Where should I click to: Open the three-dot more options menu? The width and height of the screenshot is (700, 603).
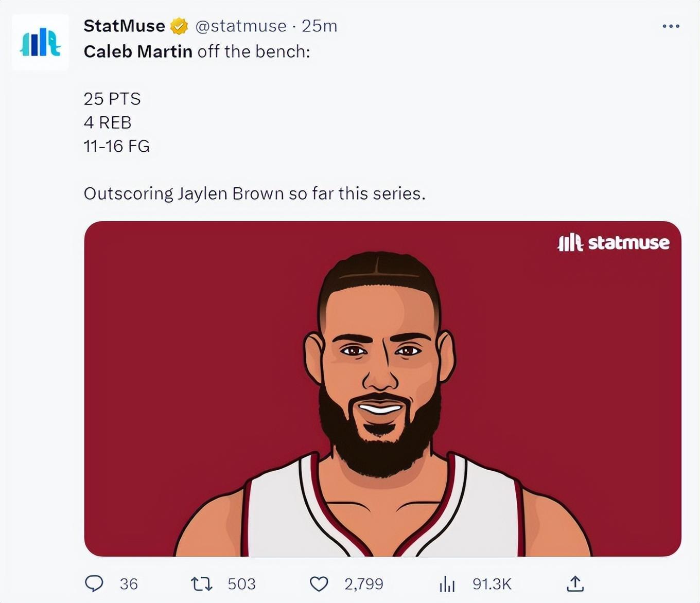[x=671, y=26]
